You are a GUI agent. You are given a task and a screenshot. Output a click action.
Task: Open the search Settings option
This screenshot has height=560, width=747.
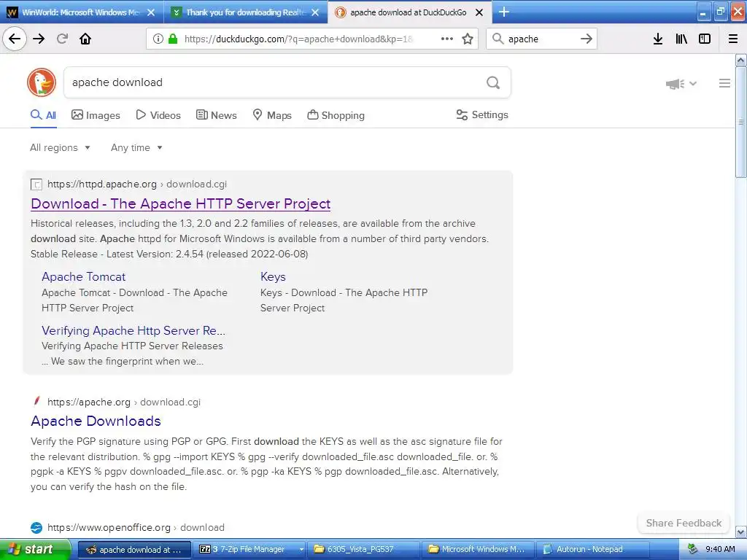482,114
